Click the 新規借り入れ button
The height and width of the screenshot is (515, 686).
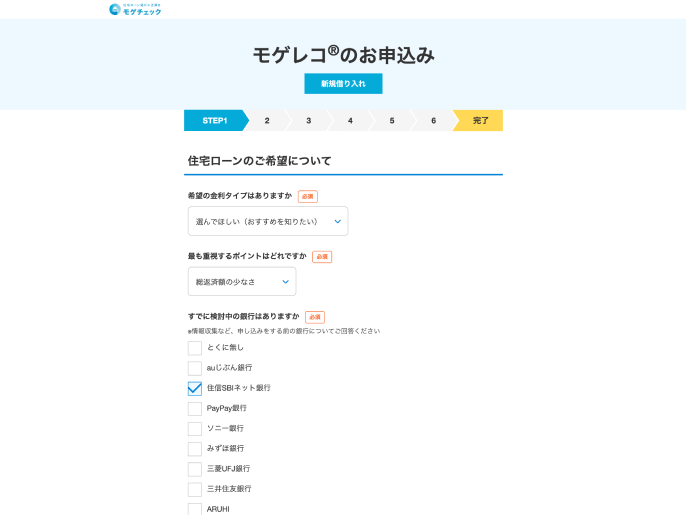343,84
